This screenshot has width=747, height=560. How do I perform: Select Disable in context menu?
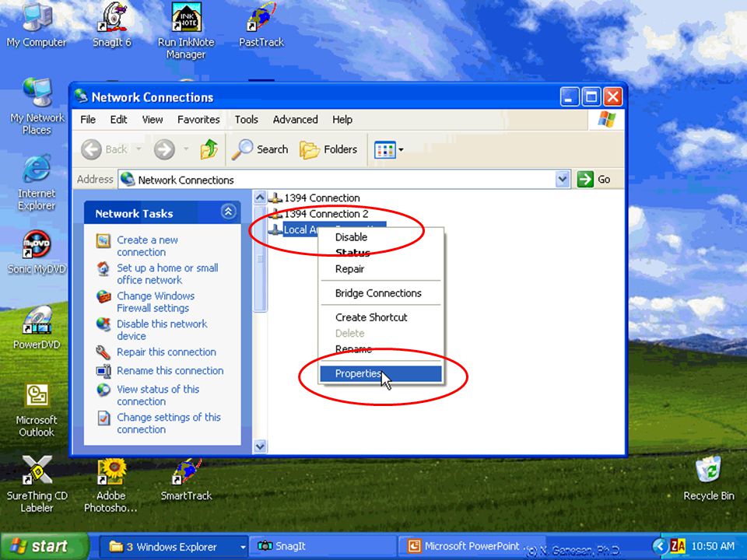pyautogui.click(x=381, y=237)
